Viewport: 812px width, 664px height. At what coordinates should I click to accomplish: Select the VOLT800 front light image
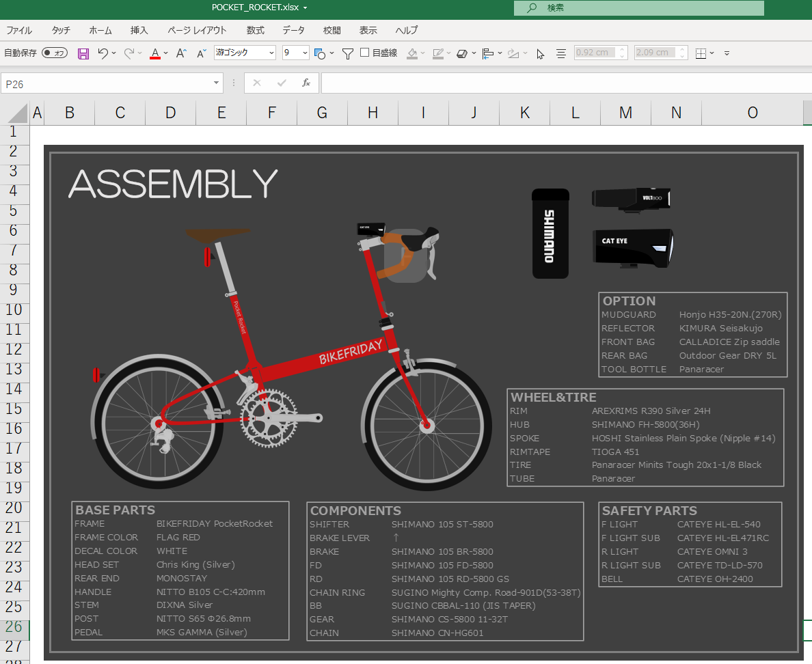tap(631, 199)
